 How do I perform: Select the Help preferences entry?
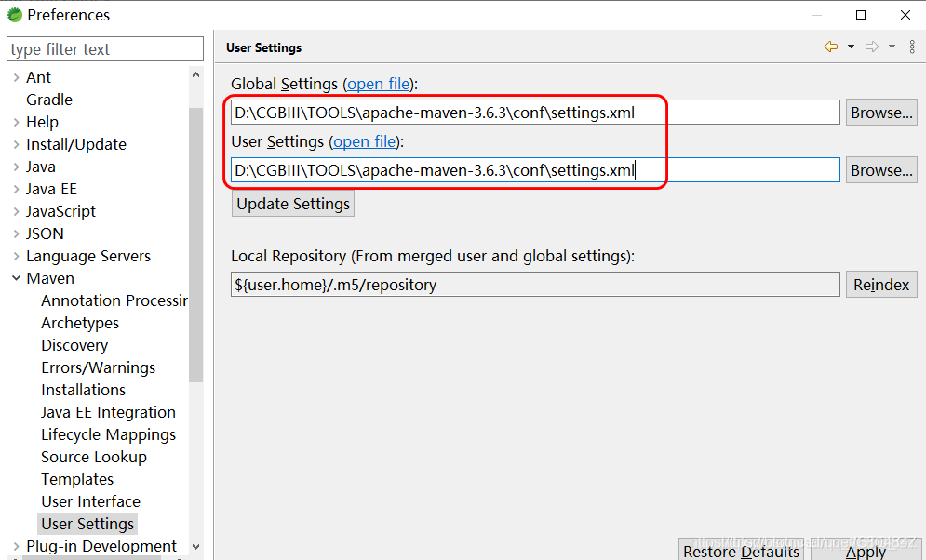(42, 122)
